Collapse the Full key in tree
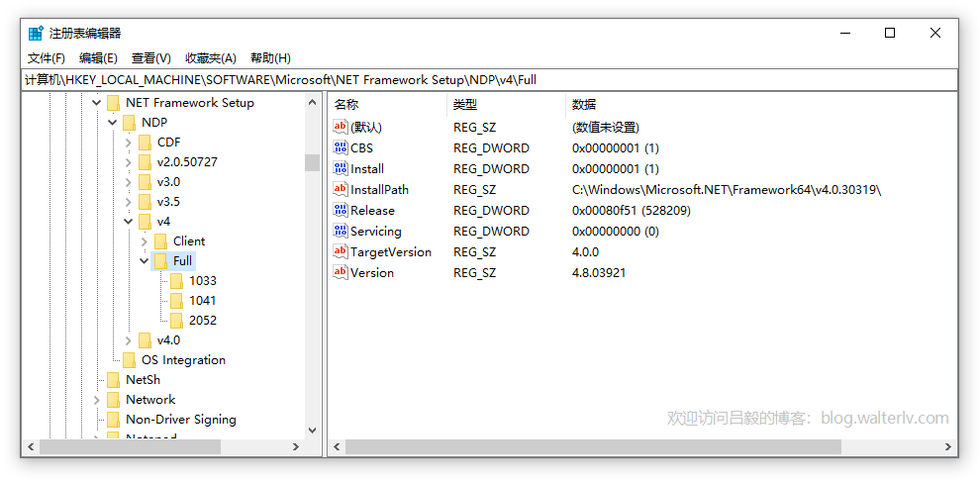Image resolution: width=980 pixels, height=479 pixels. click(x=145, y=261)
